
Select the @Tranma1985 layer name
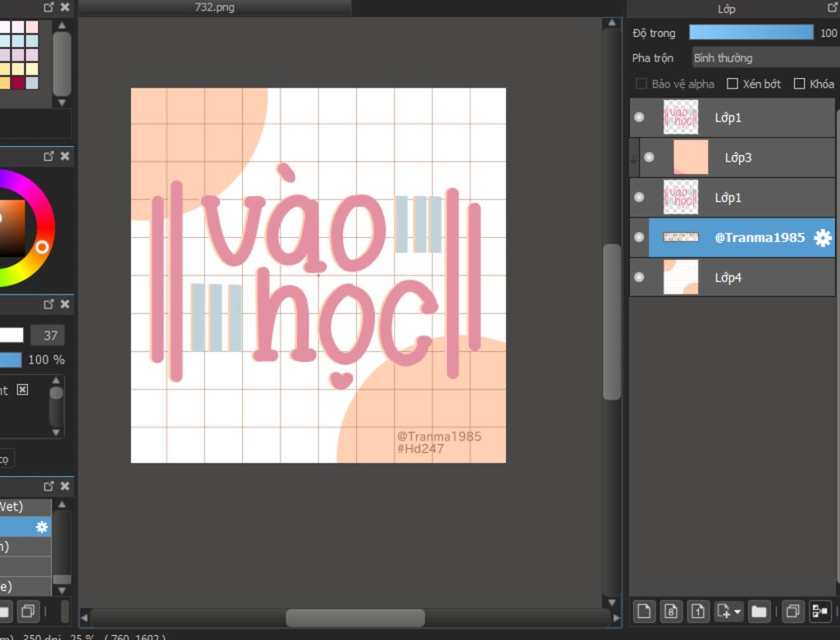tap(760, 237)
